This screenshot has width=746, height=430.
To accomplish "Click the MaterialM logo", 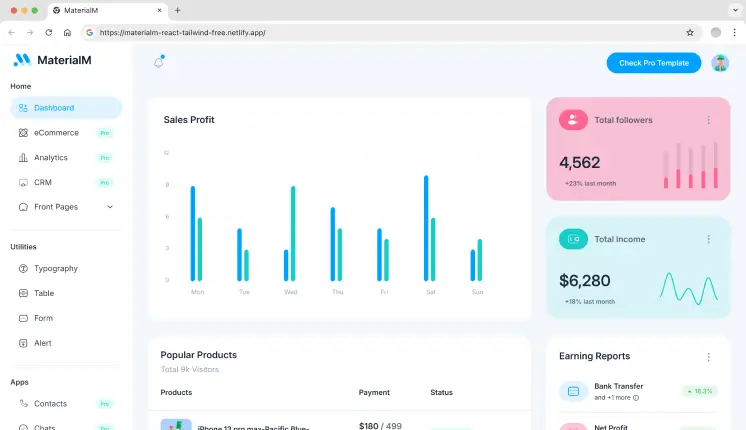I will (51, 60).
